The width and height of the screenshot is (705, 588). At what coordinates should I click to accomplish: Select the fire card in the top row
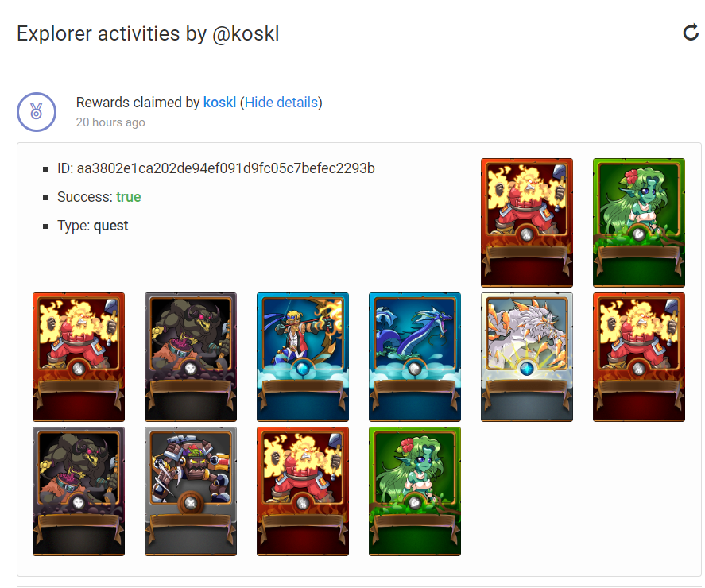[x=526, y=222]
